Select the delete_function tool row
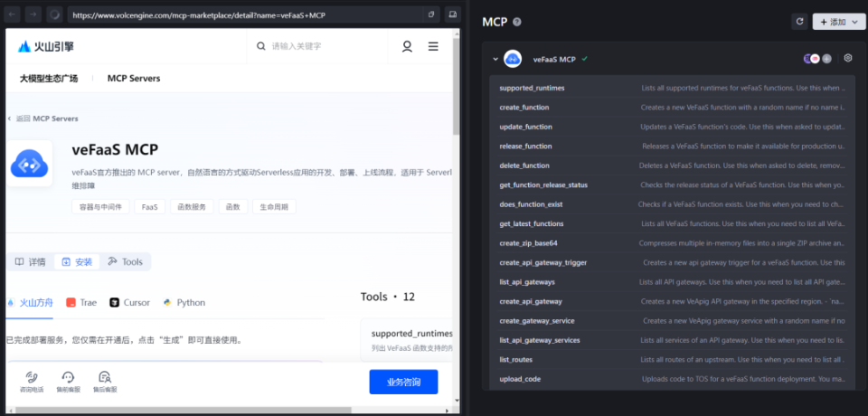Viewport: 868px width, 416px height. pos(672,165)
